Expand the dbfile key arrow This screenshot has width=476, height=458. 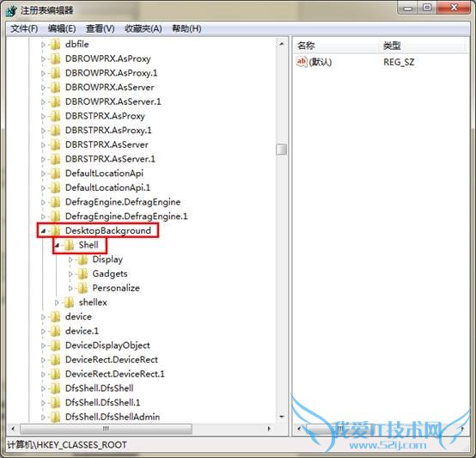tap(43, 45)
